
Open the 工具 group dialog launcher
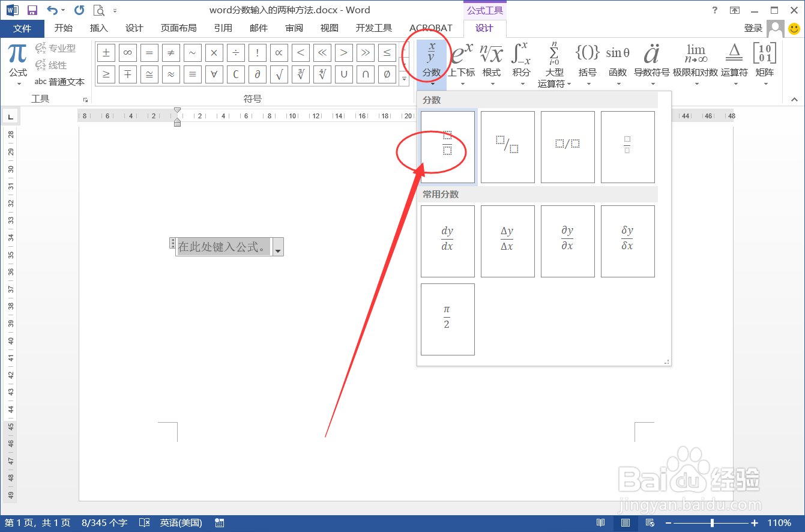(85, 100)
